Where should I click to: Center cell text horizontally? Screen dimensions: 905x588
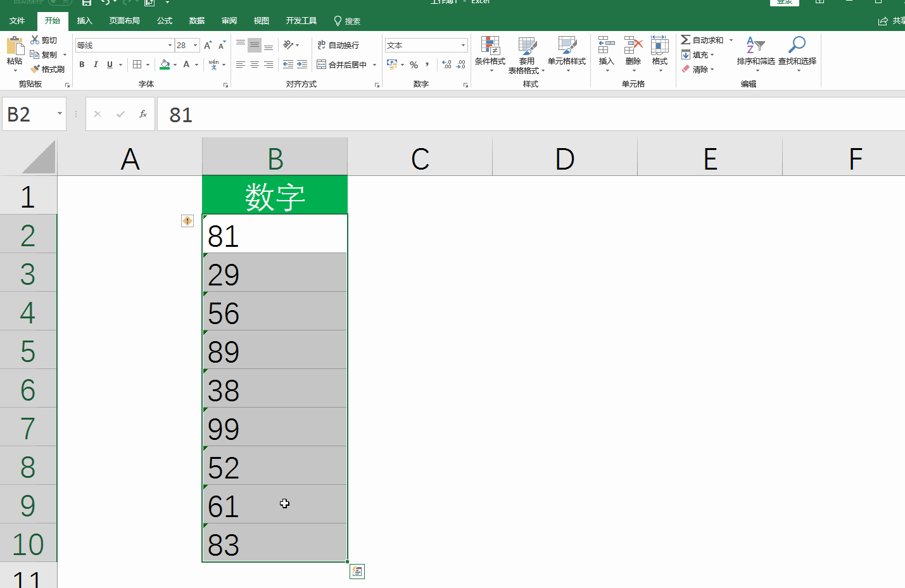[255, 65]
